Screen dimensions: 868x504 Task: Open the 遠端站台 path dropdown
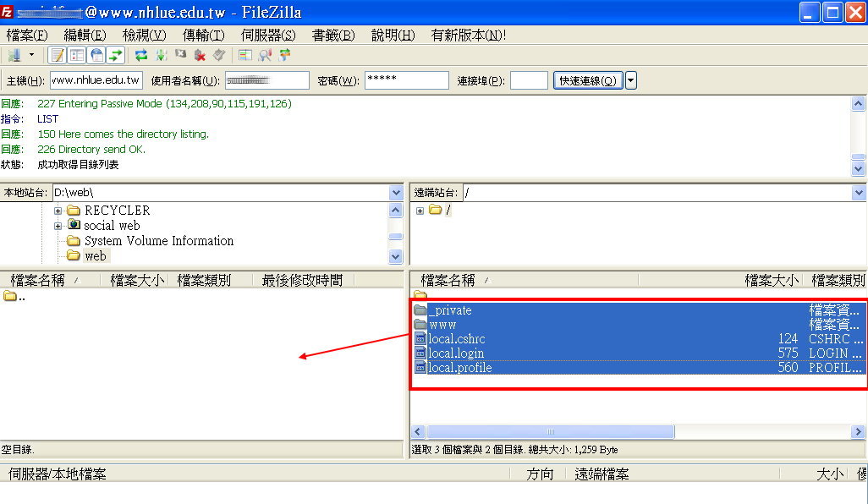click(859, 193)
